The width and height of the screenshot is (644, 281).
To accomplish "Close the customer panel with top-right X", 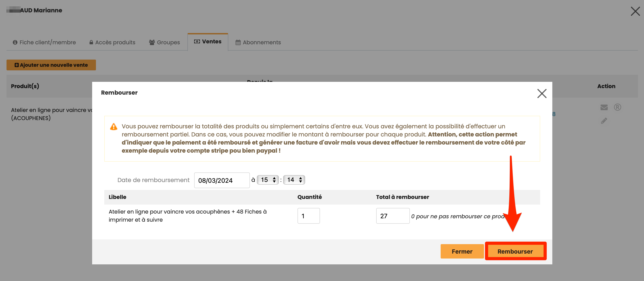I will coord(635,11).
